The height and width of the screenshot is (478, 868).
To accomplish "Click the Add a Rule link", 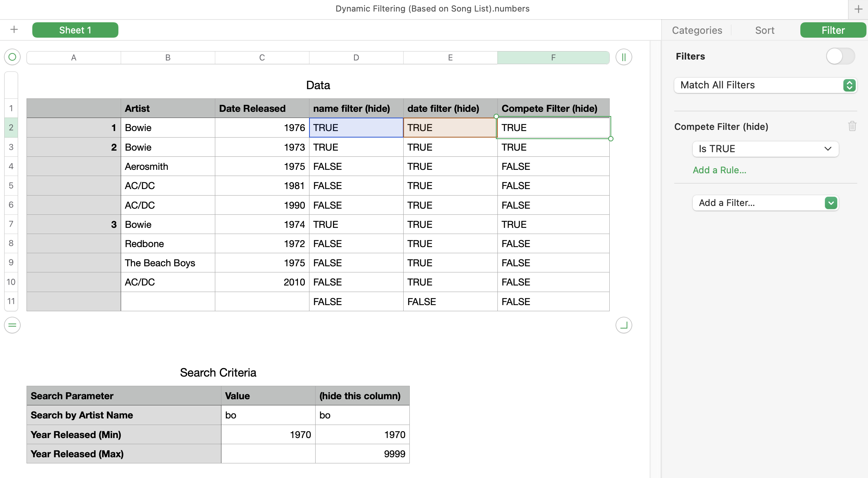I will 719,170.
